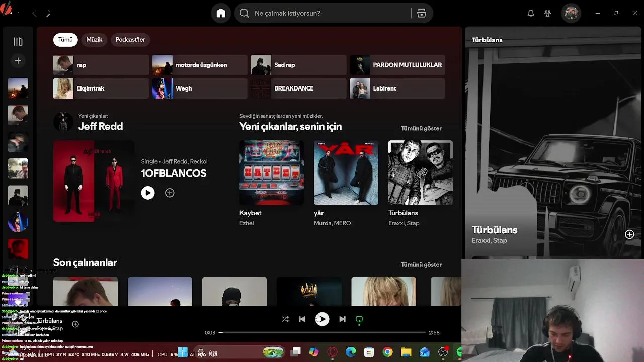Navigate back with the left arrow
This screenshot has width=644, height=362.
(34, 14)
